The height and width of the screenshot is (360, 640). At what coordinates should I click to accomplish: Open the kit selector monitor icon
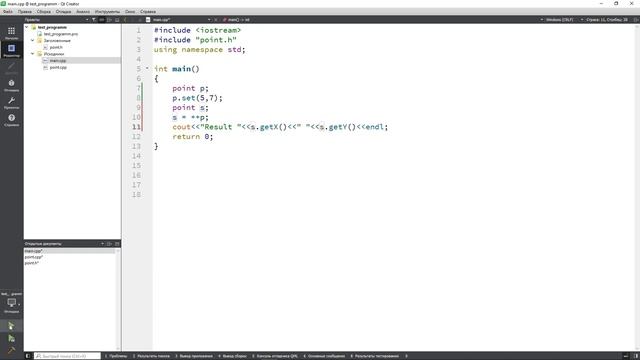point(11,303)
